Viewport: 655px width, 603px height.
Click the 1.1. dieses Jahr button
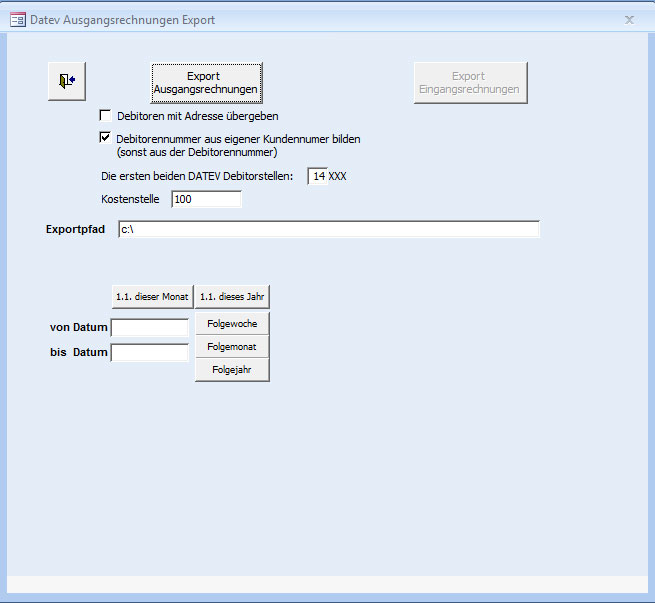coord(232,297)
